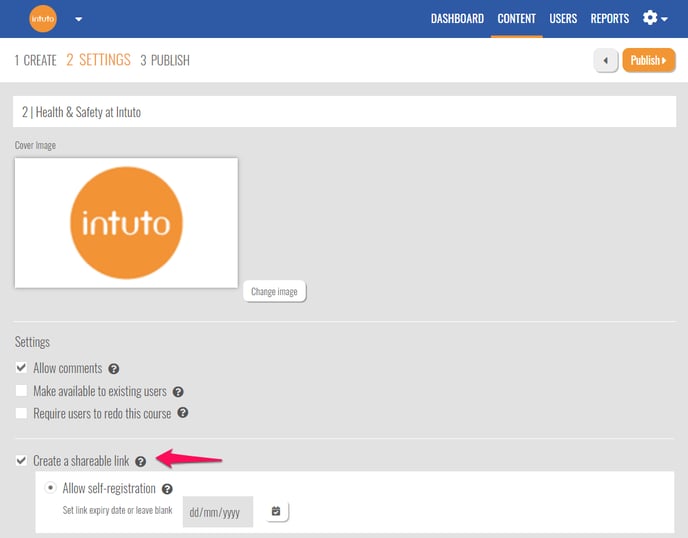Show help for Require users to redo course

183,412
